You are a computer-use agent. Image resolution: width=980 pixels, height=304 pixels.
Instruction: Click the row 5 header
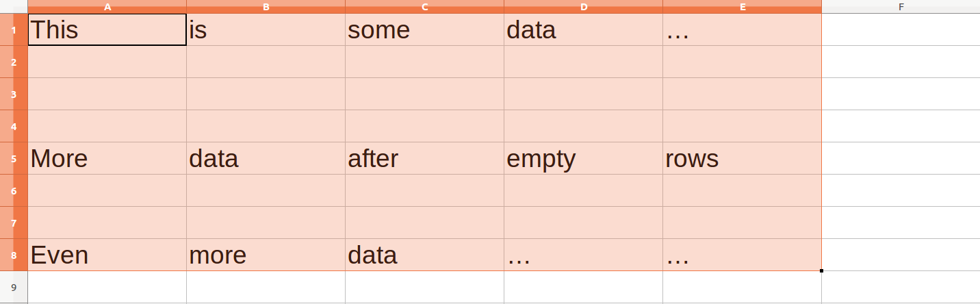(14, 158)
